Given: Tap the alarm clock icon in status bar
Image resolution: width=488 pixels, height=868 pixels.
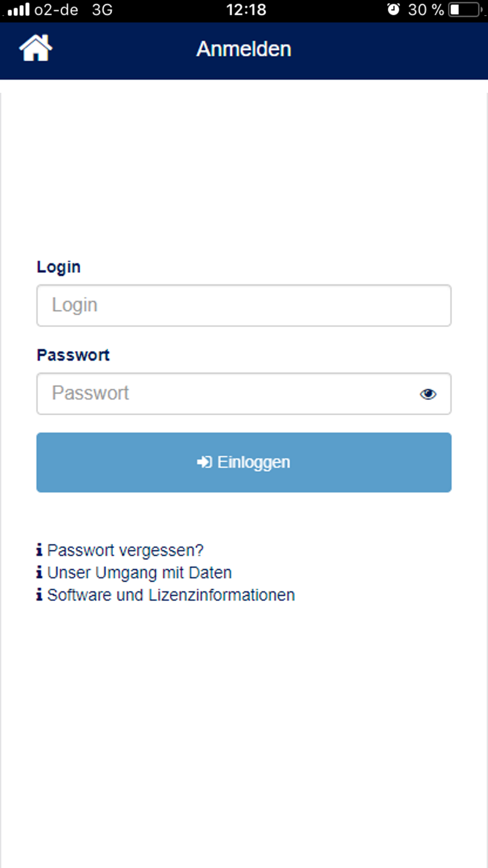Looking at the screenshot, I should [393, 9].
